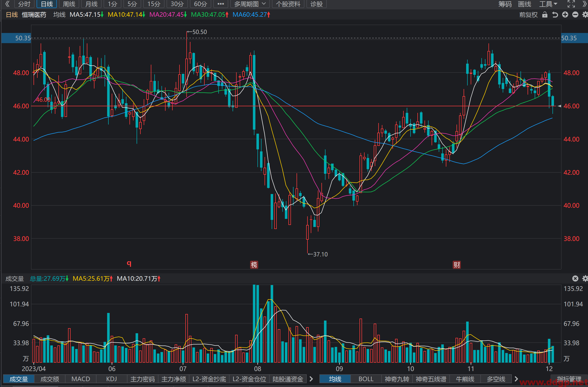Screen dimensions: 588x387
Task: Click the volume MA5:25.61万 label
Action: coord(92,278)
